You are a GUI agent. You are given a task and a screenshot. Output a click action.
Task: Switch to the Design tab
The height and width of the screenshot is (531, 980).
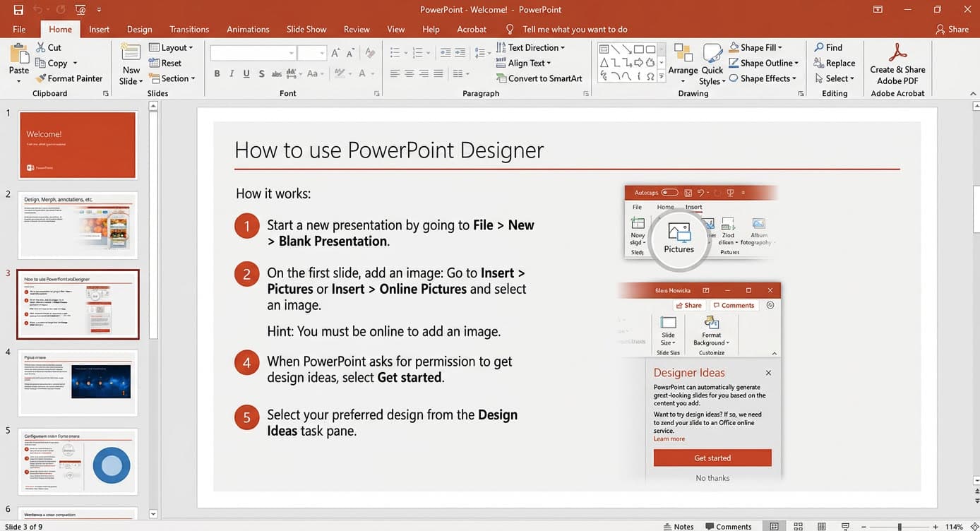[140, 30]
